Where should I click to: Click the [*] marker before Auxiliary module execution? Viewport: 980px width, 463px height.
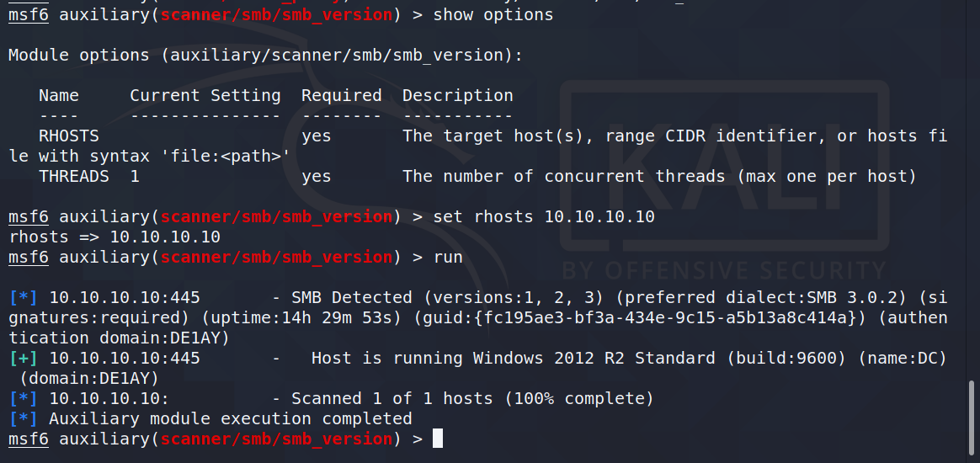[x=23, y=418]
